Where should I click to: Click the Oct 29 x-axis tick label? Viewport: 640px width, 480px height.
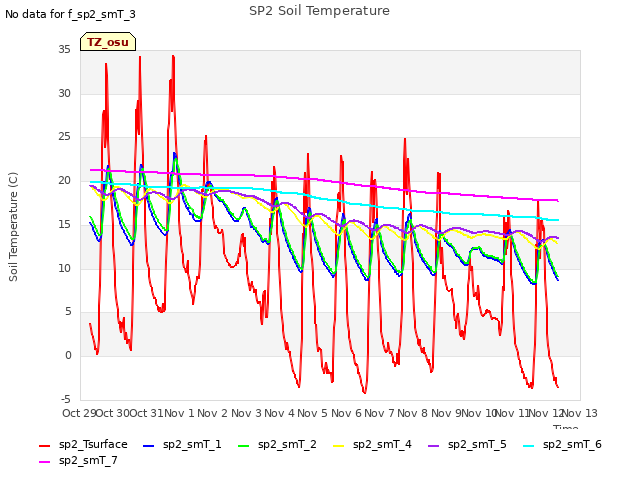coord(79,413)
